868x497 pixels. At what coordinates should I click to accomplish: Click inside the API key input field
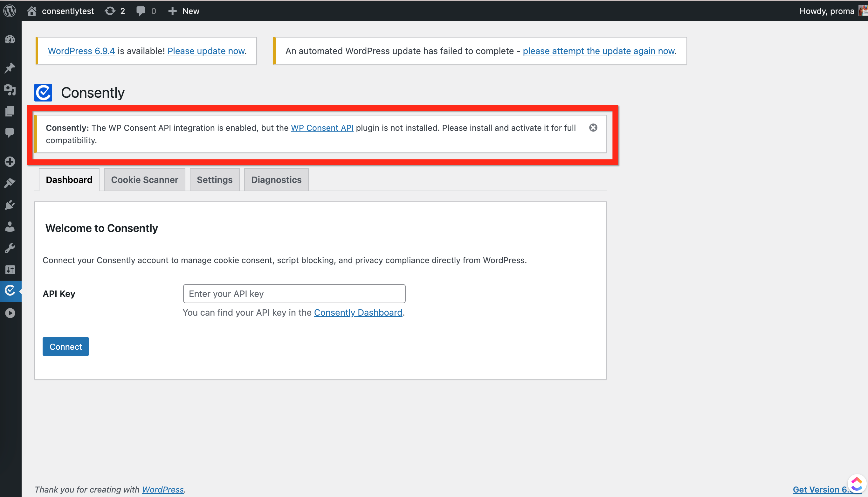tap(294, 294)
